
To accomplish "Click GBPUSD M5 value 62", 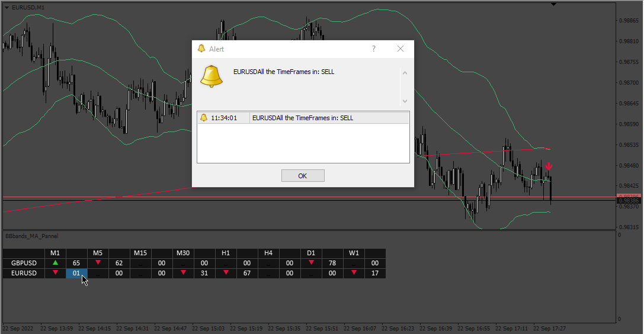I will click(119, 263).
